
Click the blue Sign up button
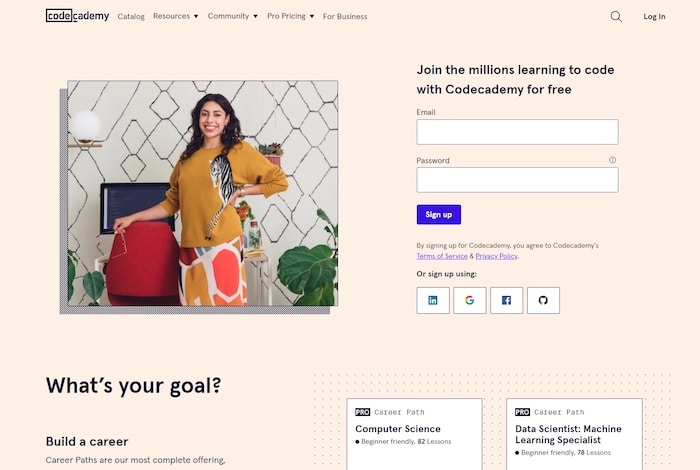coord(438,215)
